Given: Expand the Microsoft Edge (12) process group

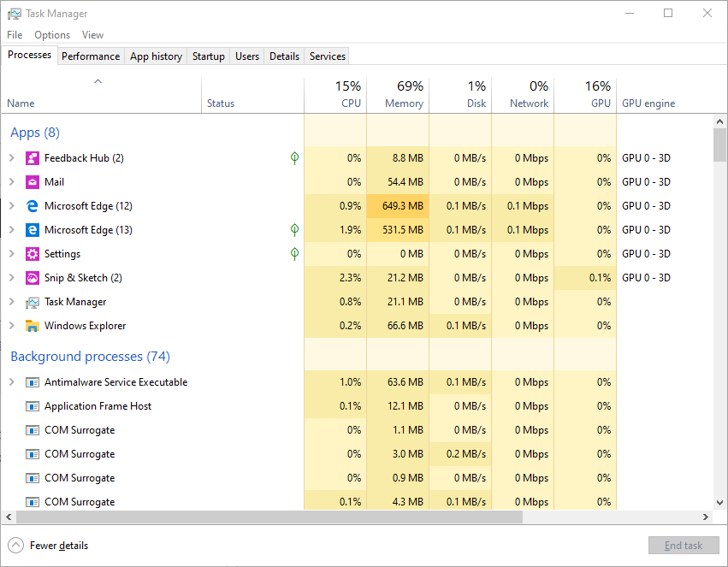Looking at the screenshot, I should (12, 206).
